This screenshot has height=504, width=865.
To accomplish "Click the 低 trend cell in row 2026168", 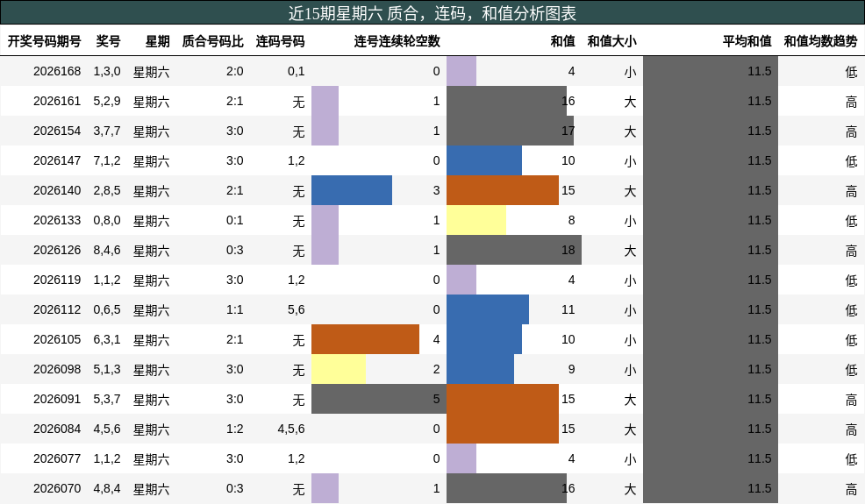I will click(x=851, y=72).
